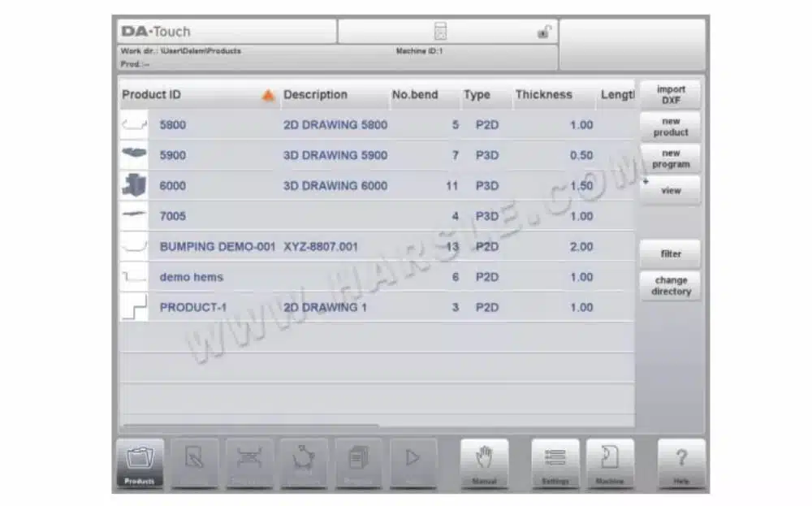The width and height of the screenshot is (812, 506).
Task: Select product ID 7005 in the list
Action: [x=172, y=216]
